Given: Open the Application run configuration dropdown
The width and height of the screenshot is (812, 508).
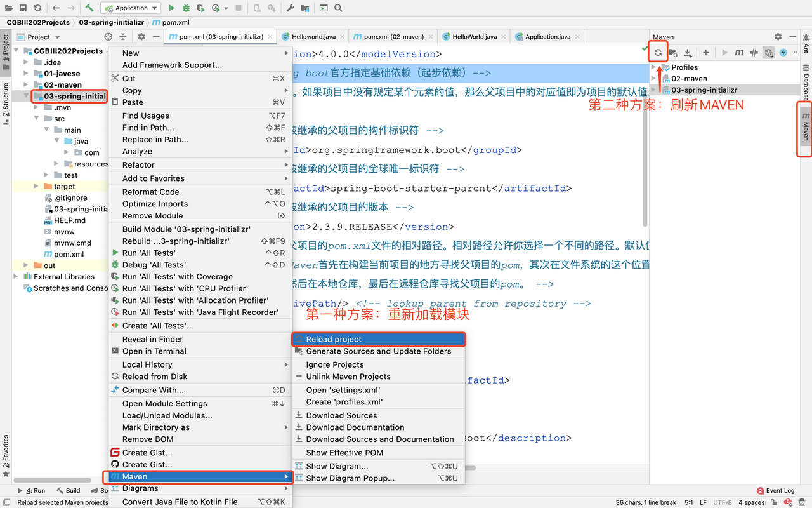Looking at the screenshot, I should click(131, 8).
